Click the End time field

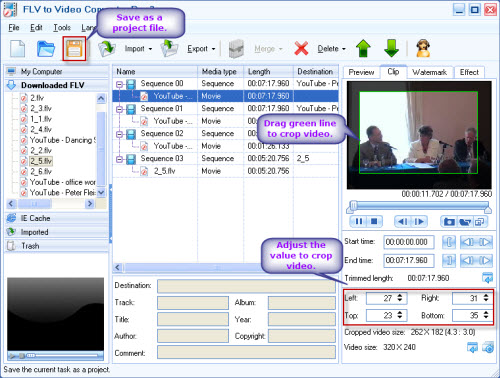(409, 261)
